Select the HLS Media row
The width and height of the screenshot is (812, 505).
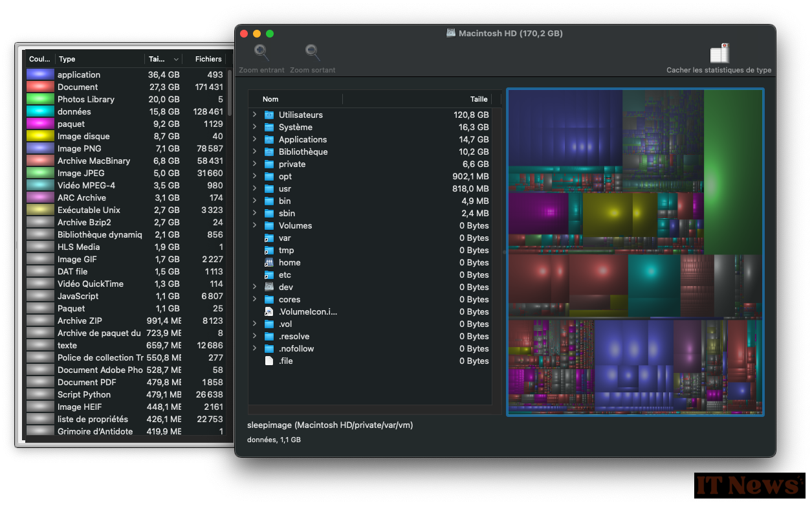pos(126,247)
